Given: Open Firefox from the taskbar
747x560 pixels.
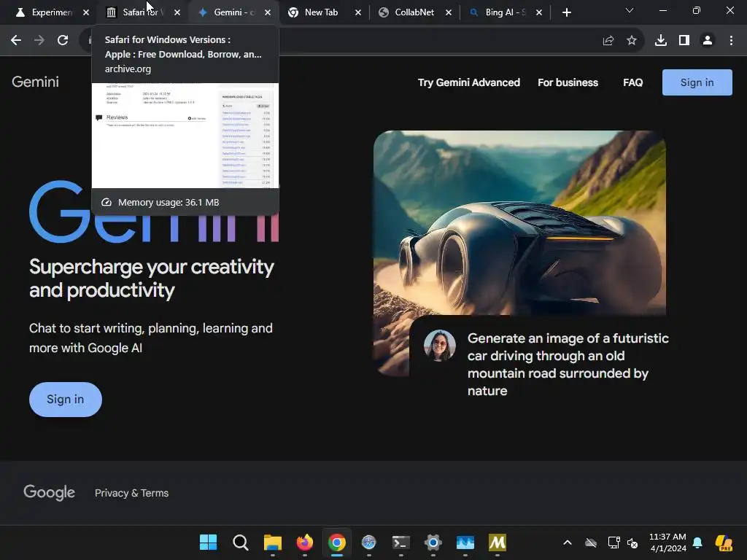Looking at the screenshot, I should pyautogui.click(x=305, y=542).
